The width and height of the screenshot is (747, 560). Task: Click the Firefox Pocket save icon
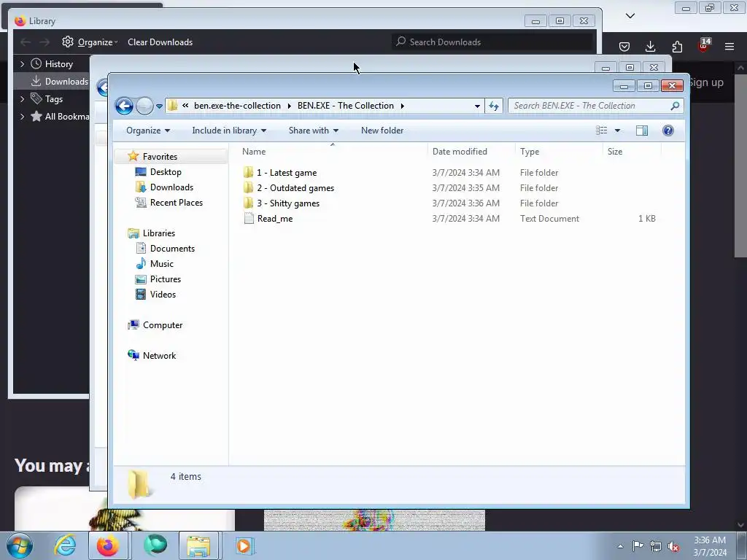coord(624,47)
